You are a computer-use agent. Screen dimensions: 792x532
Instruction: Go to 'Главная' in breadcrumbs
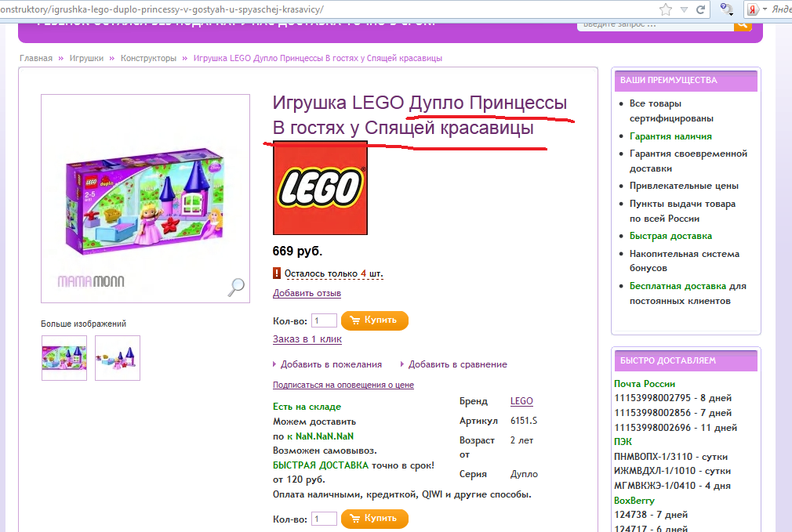(x=36, y=58)
